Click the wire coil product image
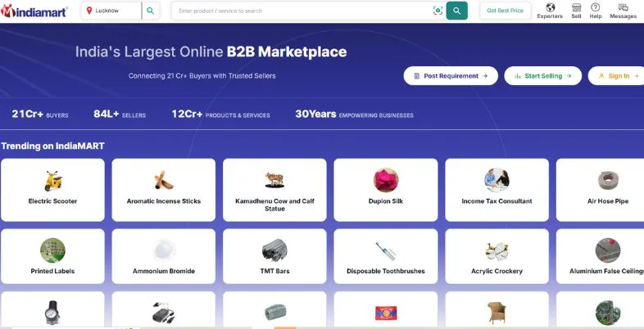The height and width of the screenshot is (329, 644). [274, 313]
